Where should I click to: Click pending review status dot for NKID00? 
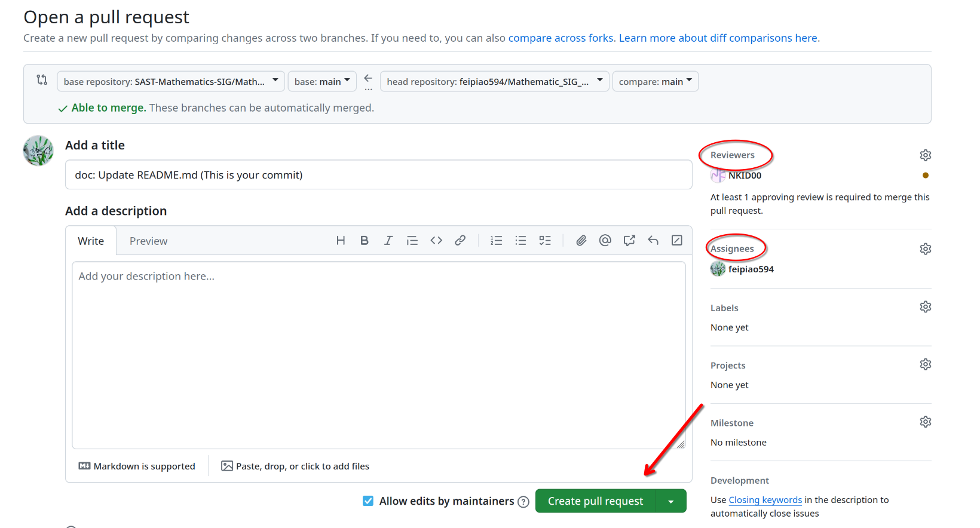click(926, 176)
